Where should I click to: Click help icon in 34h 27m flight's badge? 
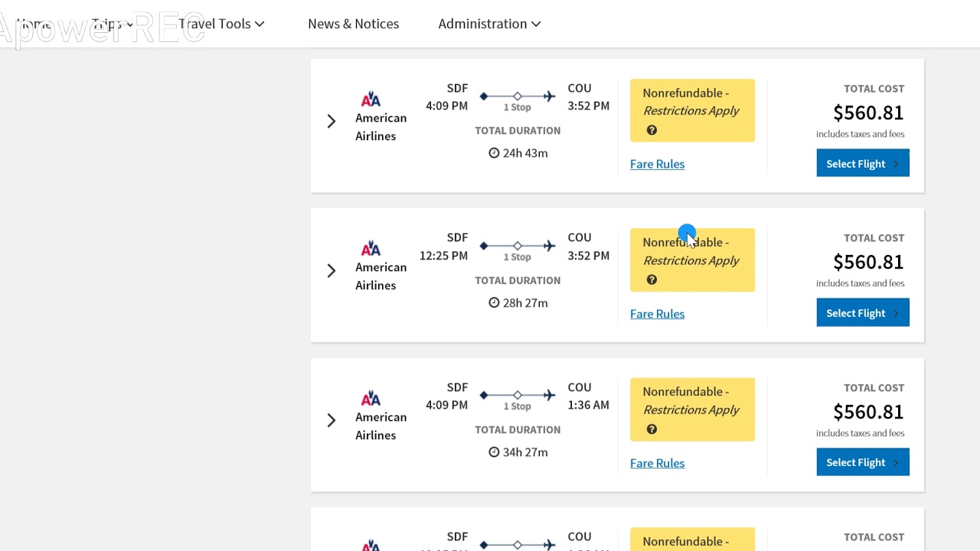tap(652, 429)
